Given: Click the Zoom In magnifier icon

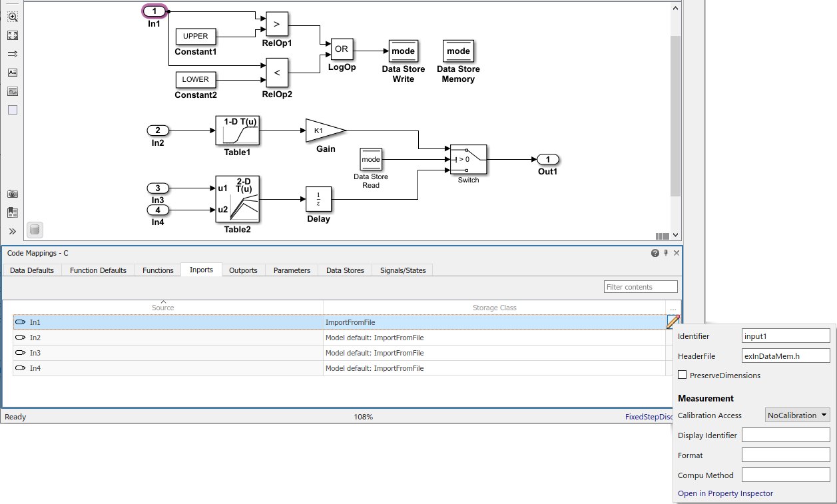Looking at the screenshot, I should [x=13, y=17].
